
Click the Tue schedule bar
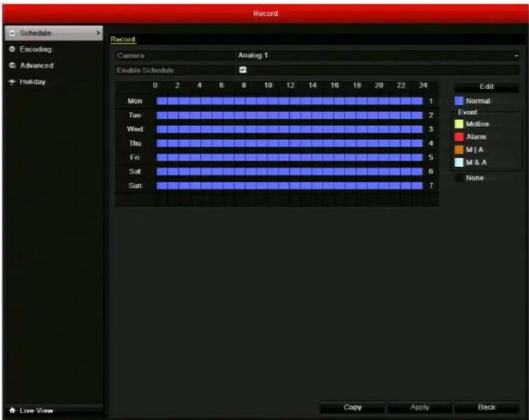[290, 115]
